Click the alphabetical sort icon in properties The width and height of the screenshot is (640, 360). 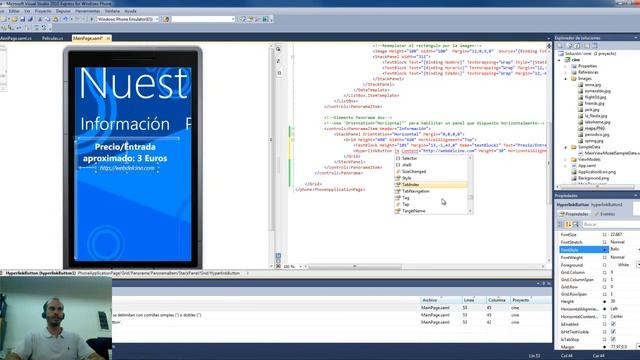pyautogui.click(x=568, y=224)
